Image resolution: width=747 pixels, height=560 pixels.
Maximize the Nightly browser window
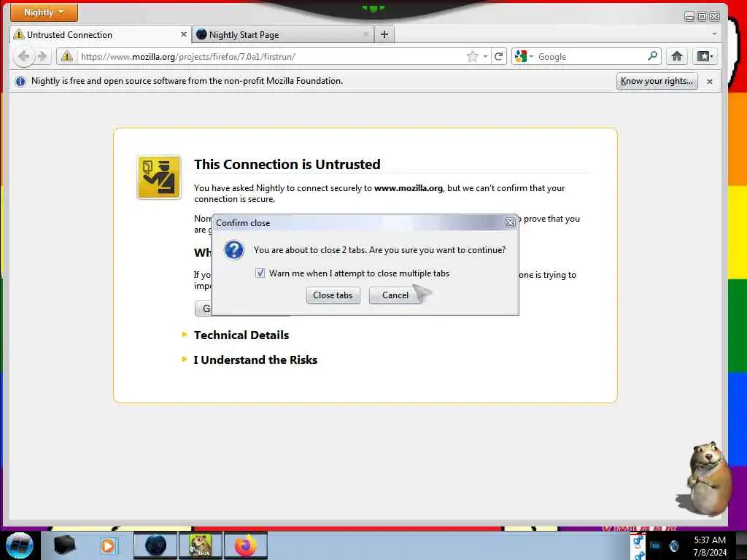pyautogui.click(x=702, y=17)
